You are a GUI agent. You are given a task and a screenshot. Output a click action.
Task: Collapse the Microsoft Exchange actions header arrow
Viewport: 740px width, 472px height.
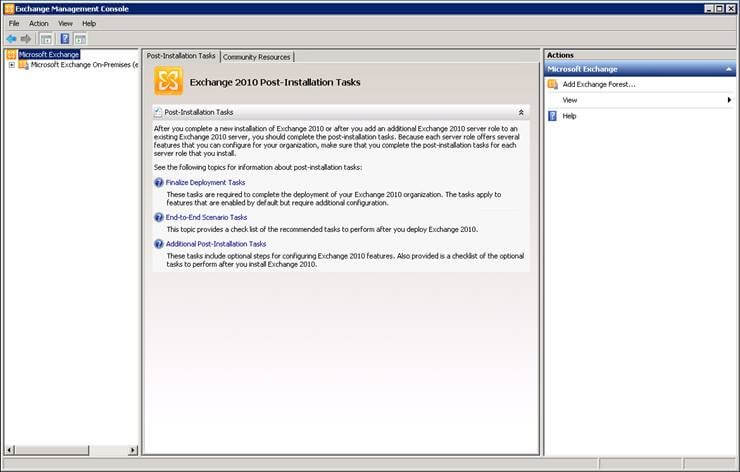pos(728,69)
